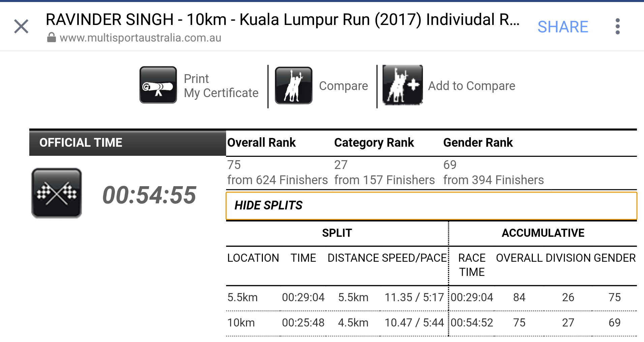Click the OFFICIAL TIME header bar

(x=128, y=143)
